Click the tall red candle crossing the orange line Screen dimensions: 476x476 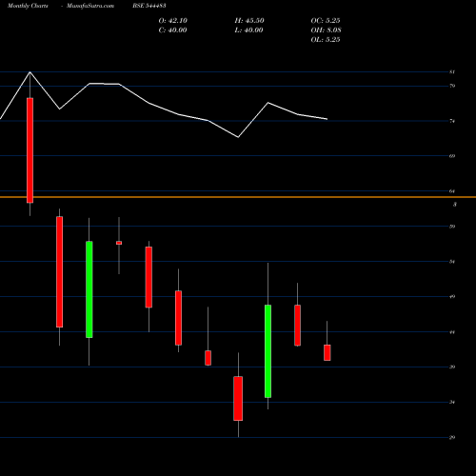coord(30,150)
